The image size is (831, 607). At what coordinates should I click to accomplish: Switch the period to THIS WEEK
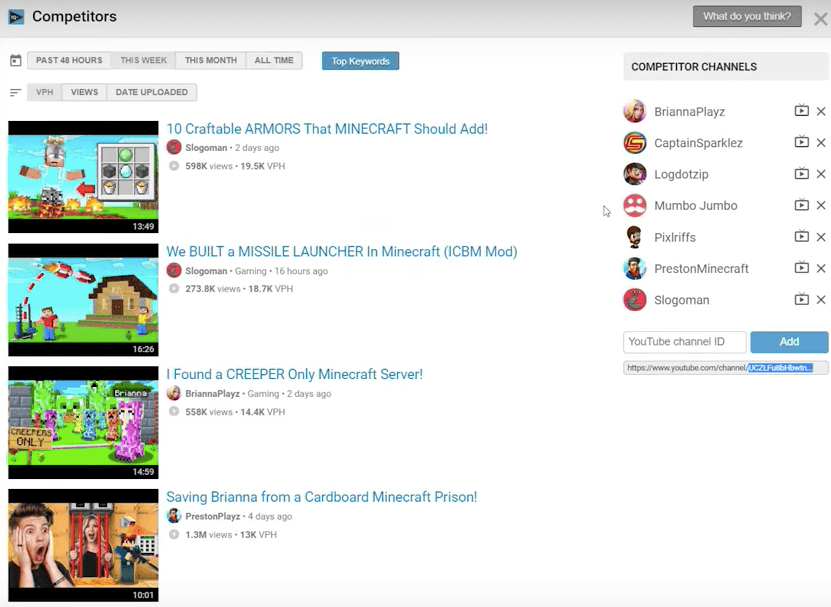[x=144, y=60]
